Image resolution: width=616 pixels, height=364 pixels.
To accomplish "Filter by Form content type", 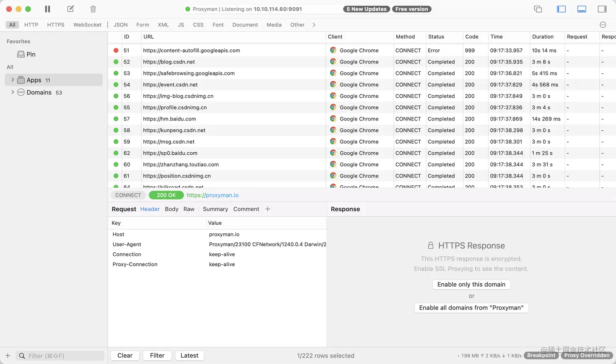I will [143, 25].
